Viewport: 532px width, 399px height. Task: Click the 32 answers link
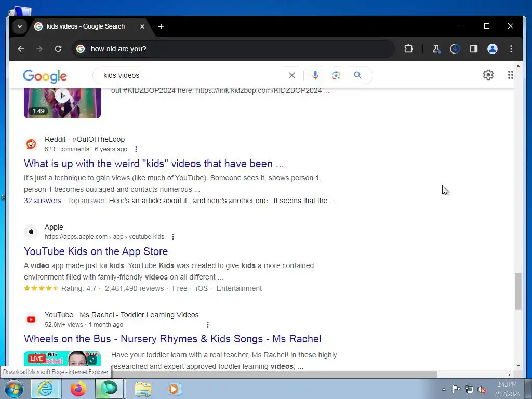pyautogui.click(x=43, y=201)
